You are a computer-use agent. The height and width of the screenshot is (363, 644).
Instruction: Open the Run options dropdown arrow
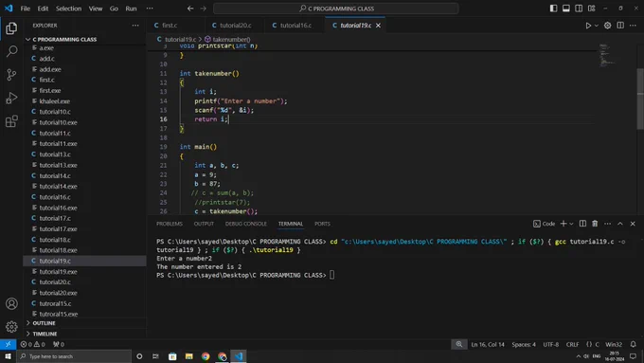(x=597, y=26)
